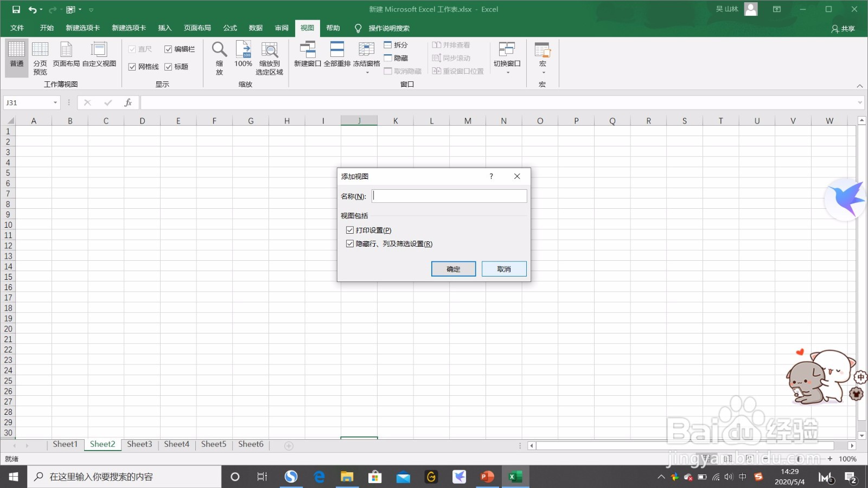The width and height of the screenshot is (868, 488).
Task: Open Customize Quick Access Toolbar dropdown
Action: pyautogui.click(x=91, y=10)
